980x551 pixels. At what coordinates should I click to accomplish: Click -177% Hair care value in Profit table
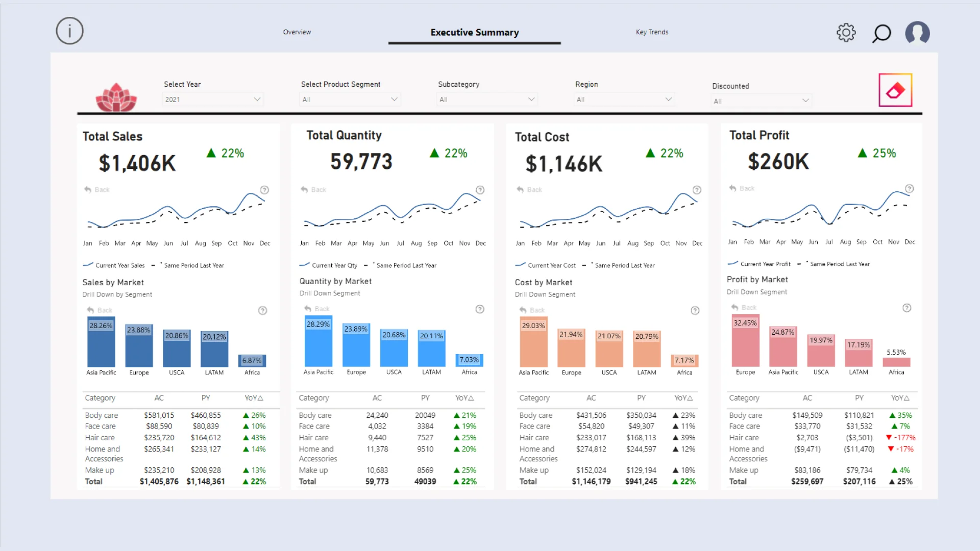pos(900,438)
